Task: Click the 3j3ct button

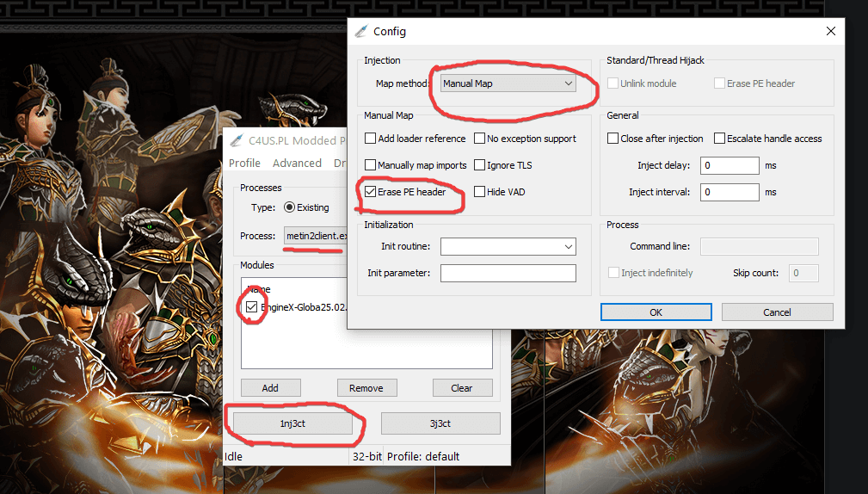Action: tap(440, 423)
